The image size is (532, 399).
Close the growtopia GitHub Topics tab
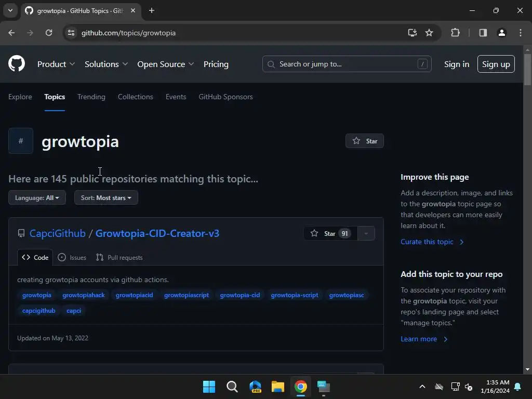click(133, 10)
